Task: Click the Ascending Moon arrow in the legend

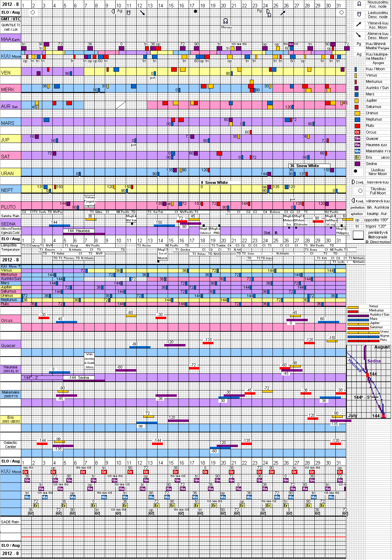Action: pyautogui.click(x=359, y=24)
